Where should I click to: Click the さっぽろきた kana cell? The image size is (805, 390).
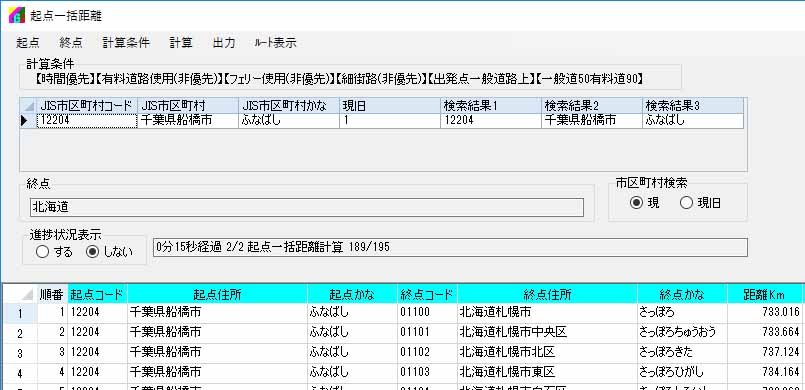click(x=682, y=353)
